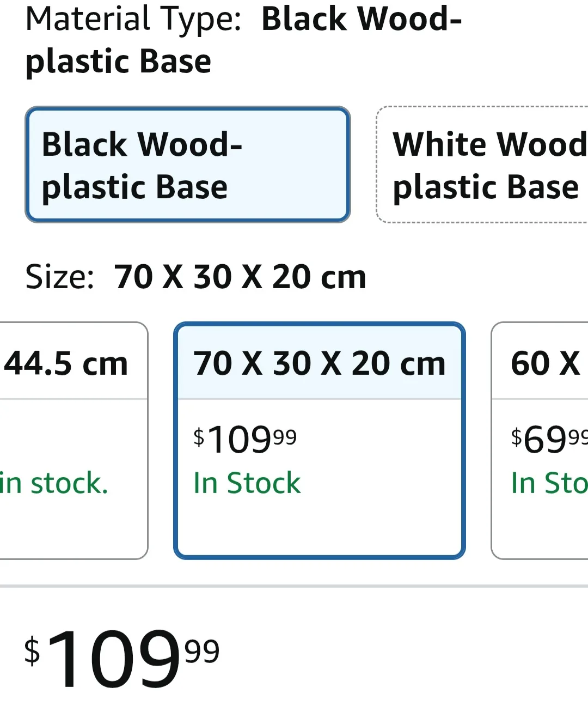Click the $69.99 price on the right card
Screen dimensions: 588x712
click(547, 439)
